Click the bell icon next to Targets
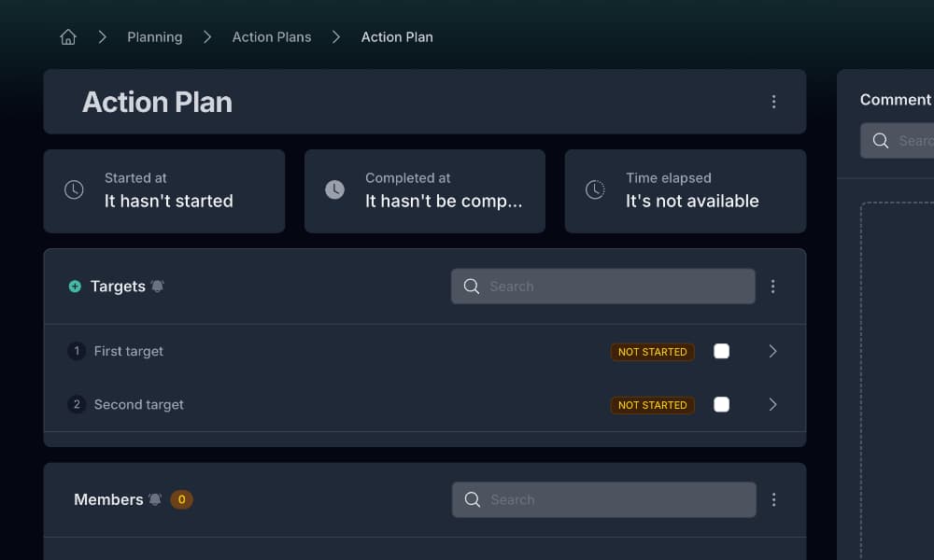934x560 pixels. click(x=157, y=287)
